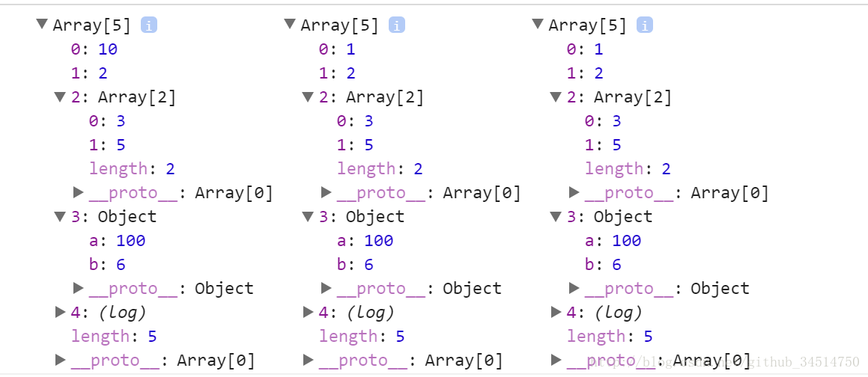Click 'length: 5' in the middle column
868x377 pixels.
point(362,336)
